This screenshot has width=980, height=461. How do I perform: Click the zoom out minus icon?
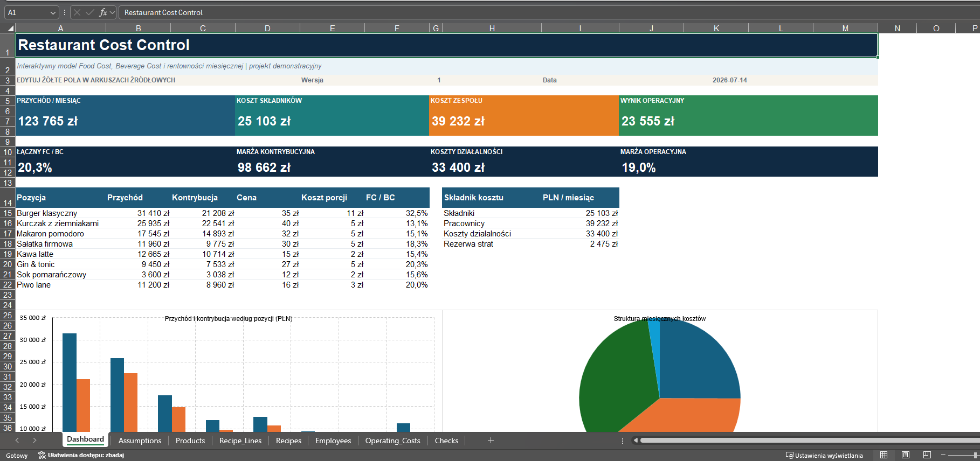(943, 455)
